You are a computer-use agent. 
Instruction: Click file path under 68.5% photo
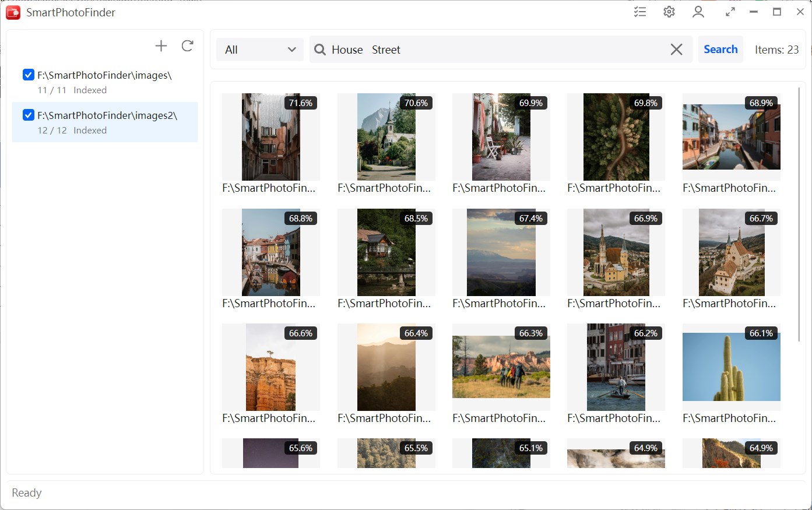point(384,303)
